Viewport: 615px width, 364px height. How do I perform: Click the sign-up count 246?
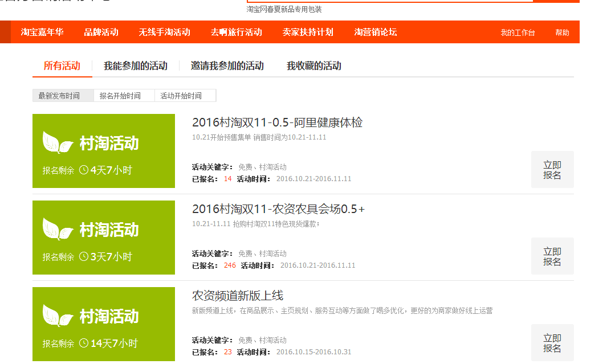pos(230,265)
